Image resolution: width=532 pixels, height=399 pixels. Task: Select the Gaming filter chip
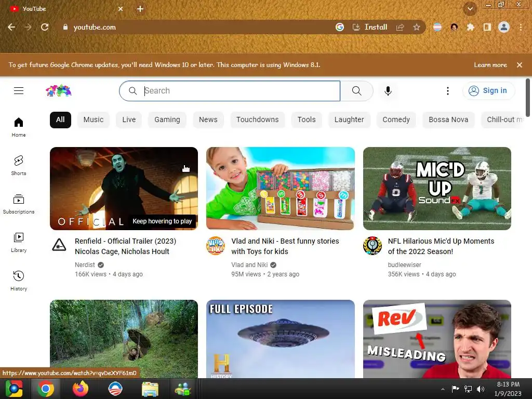click(167, 120)
